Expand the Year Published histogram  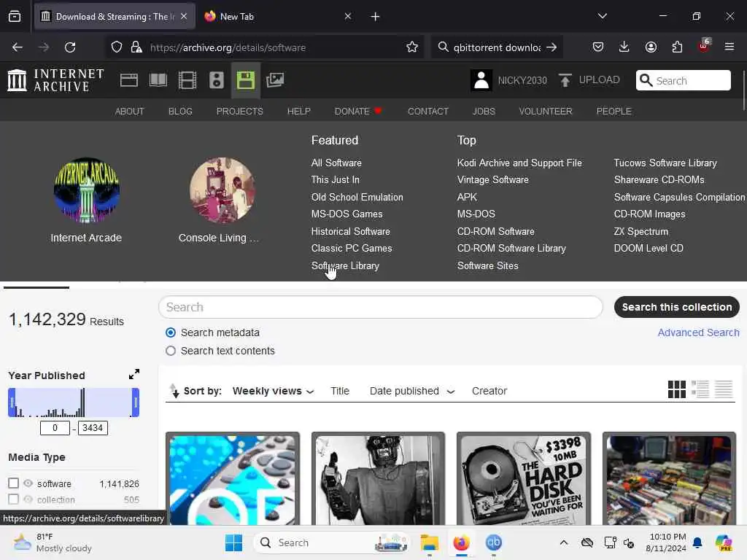[134, 374]
